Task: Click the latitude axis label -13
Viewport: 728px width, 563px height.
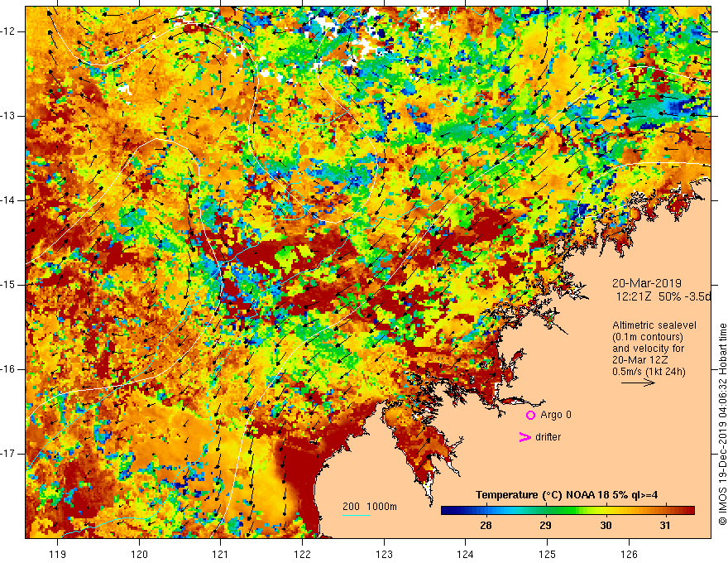Action: click(8, 116)
